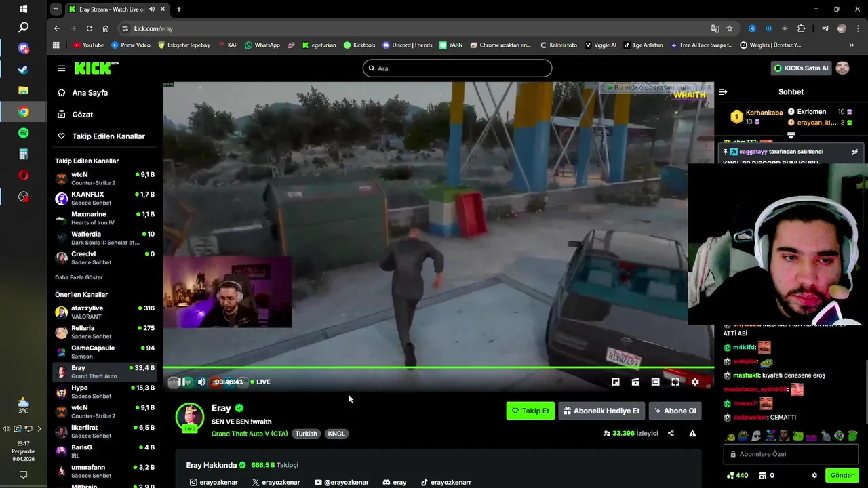Open Steam from Windows taskbar
The image size is (868, 488).
(x=23, y=70)
